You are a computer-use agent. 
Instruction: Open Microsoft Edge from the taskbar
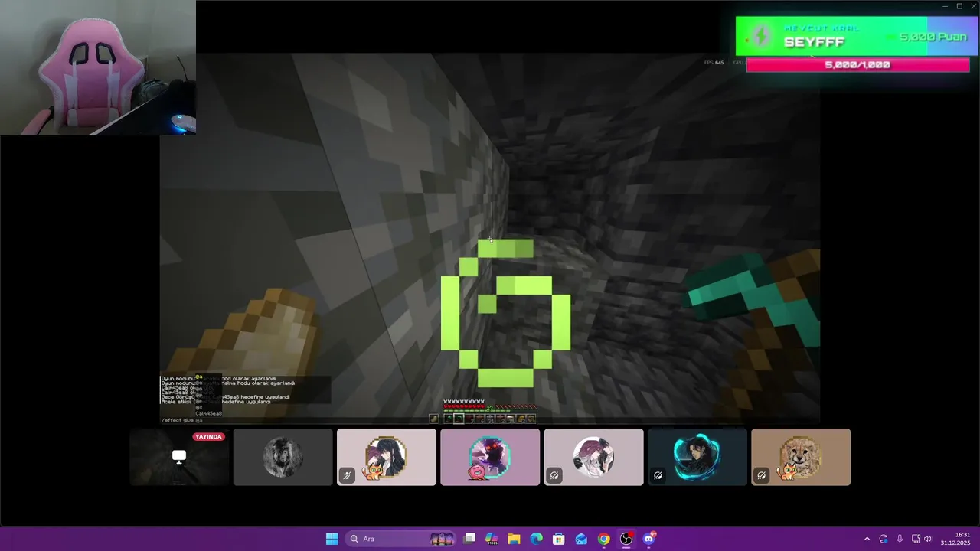pos(537,539)
